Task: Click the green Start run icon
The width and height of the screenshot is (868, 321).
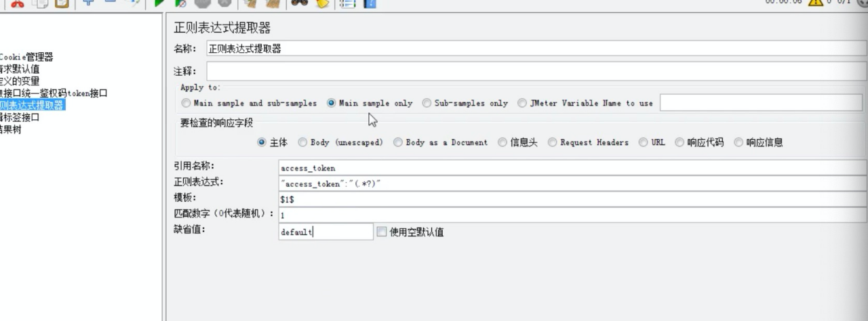Action: 159,3
